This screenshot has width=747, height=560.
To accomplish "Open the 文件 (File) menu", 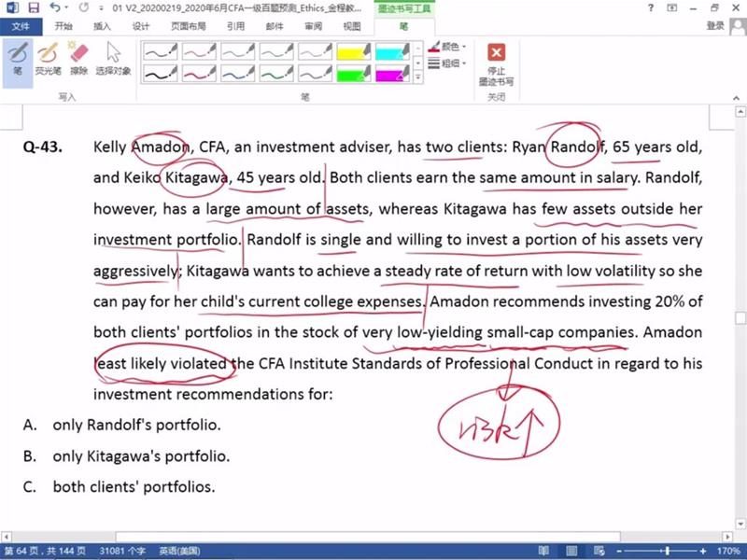I will (21, 26).
